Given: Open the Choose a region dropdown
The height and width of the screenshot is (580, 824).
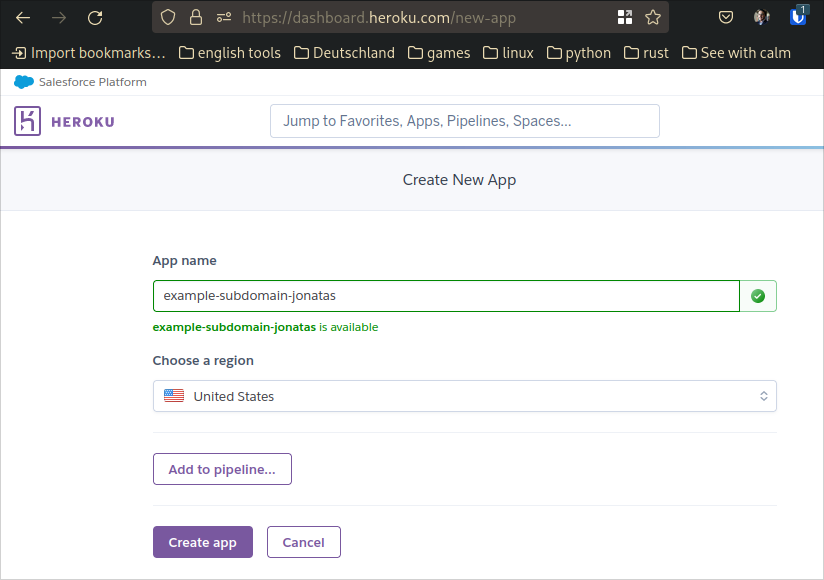Looking at the screenshot, I should click(x=465, y=396).
